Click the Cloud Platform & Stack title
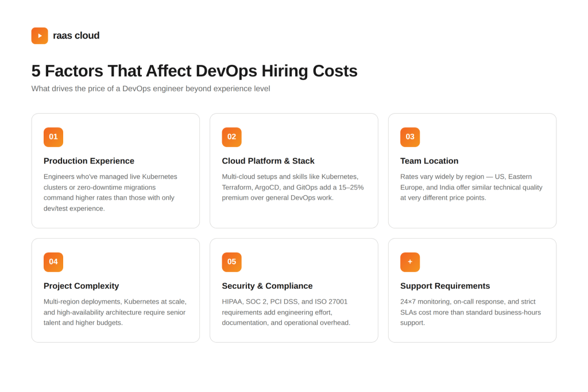 tap(268, 161)
